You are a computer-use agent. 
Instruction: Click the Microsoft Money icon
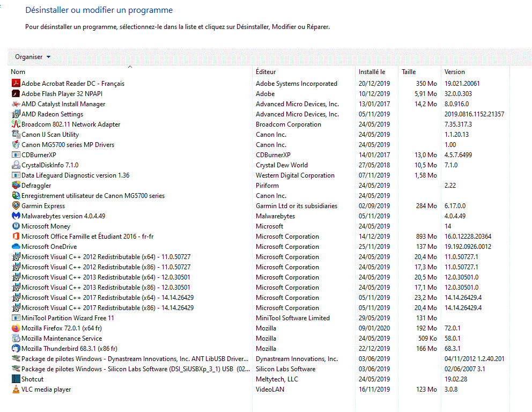pos(16,226)
